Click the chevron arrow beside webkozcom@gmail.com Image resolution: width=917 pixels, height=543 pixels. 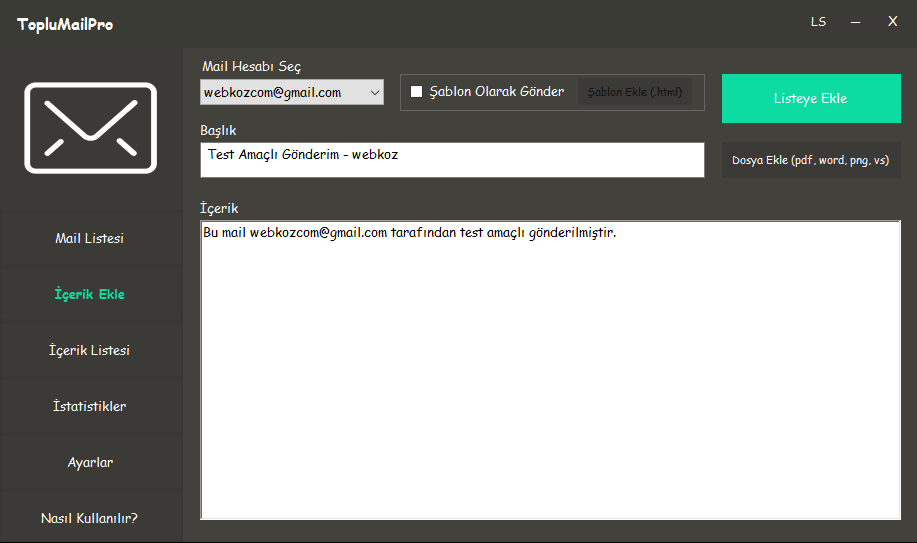(x=375, y=93)
